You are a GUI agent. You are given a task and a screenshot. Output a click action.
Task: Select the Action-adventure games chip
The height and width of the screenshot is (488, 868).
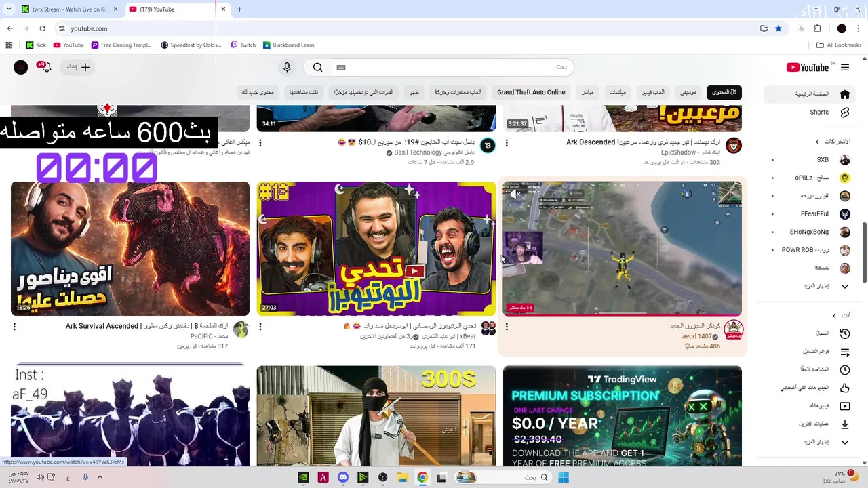(x=458, y=92)
